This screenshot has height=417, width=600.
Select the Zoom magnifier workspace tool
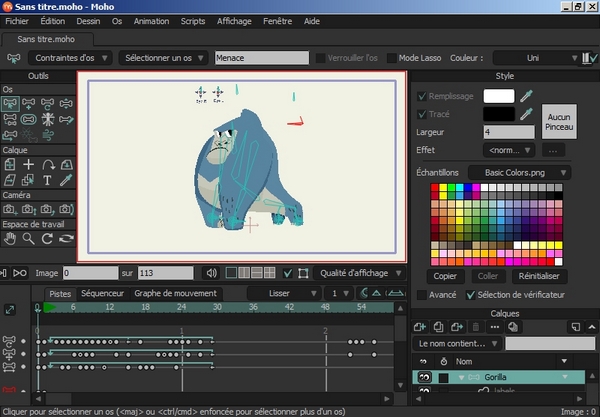pyautogui.click(x=28, y=238)
